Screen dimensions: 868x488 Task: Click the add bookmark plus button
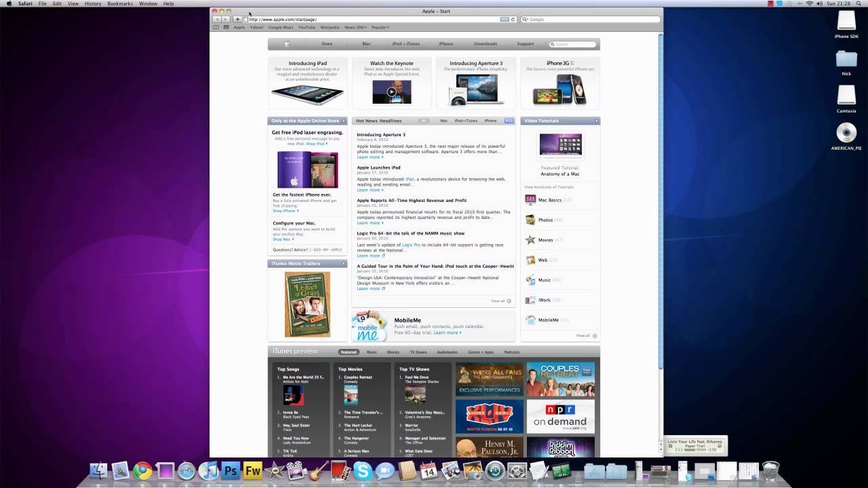tap(237, 19)
